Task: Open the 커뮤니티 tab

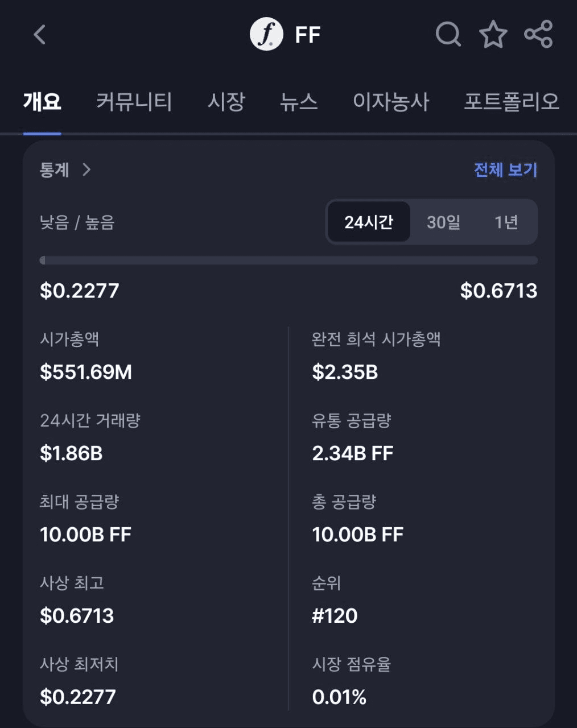Action: tap(134, 102)
